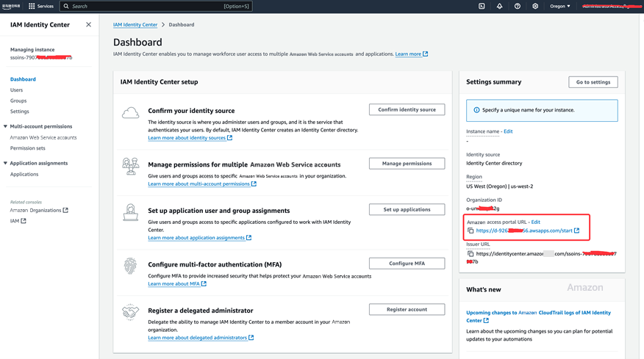This screenshot has width=644, height=359.
Task: Open Amazon Organizations related console link
Action: [x=39, y=210]
